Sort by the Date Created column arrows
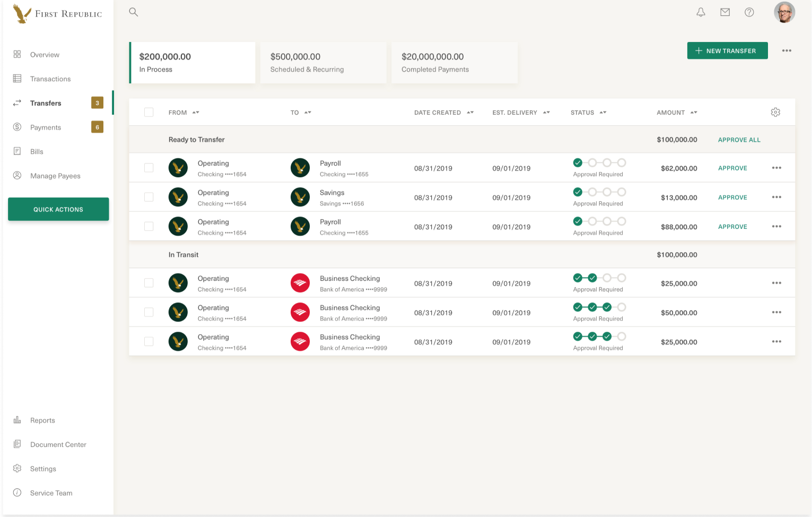The height and width of the screenshot is (517, 812). [x=470, y=113]
